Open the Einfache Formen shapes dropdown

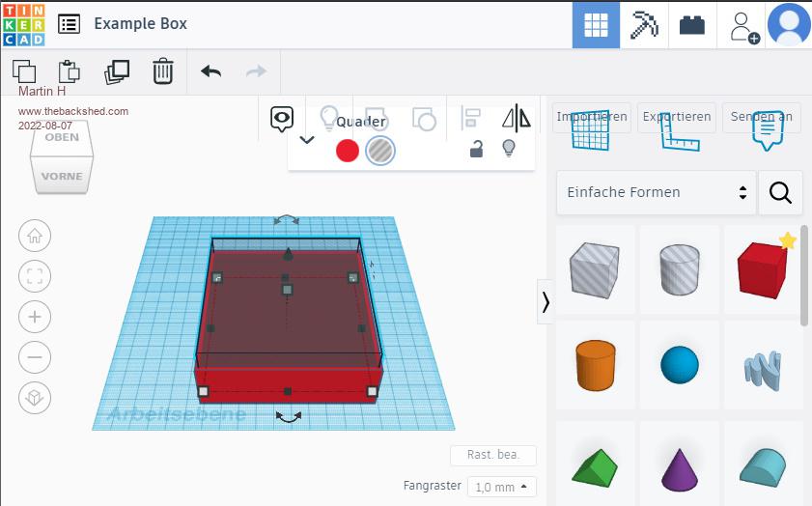[657, 192]
